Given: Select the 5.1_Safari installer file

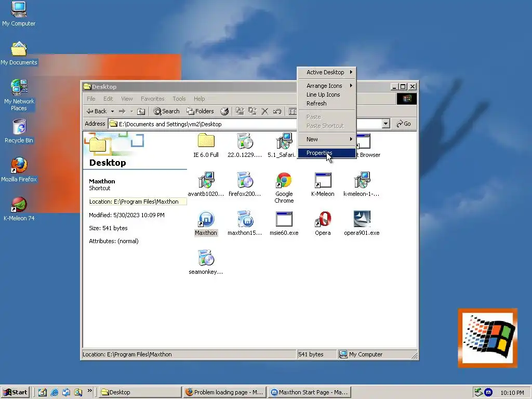Looking at the screenshot, I should (282, 145).
